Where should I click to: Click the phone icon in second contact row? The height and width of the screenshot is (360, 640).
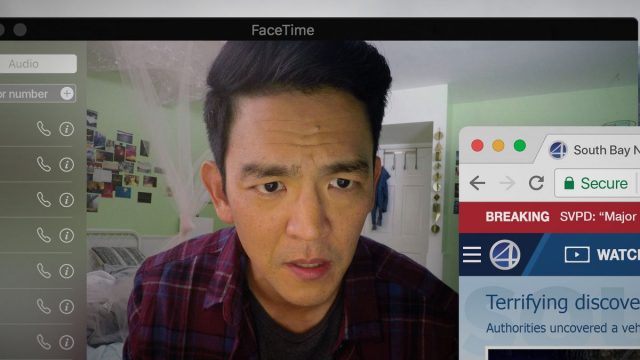(x=44, y=164)
